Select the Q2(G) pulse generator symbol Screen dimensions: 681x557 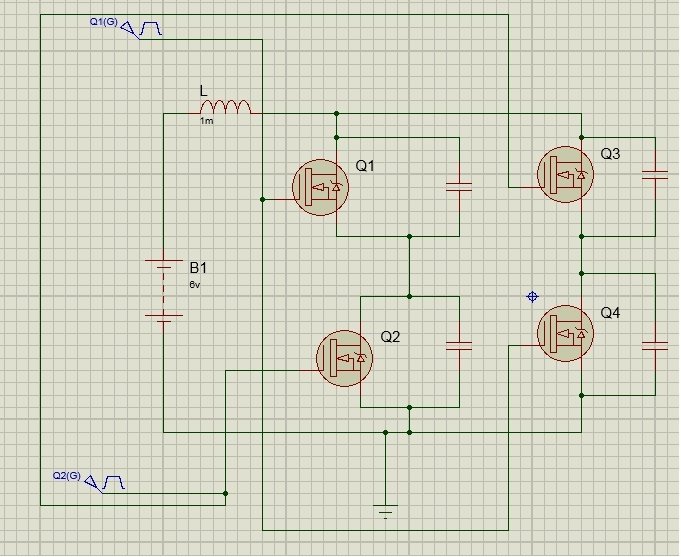(x=105, y=484)
